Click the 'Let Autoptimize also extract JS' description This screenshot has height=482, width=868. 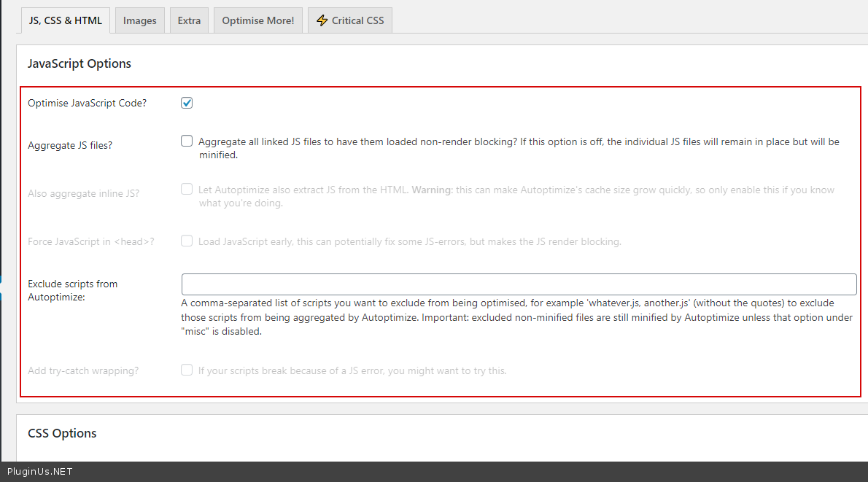click(516, 196)
